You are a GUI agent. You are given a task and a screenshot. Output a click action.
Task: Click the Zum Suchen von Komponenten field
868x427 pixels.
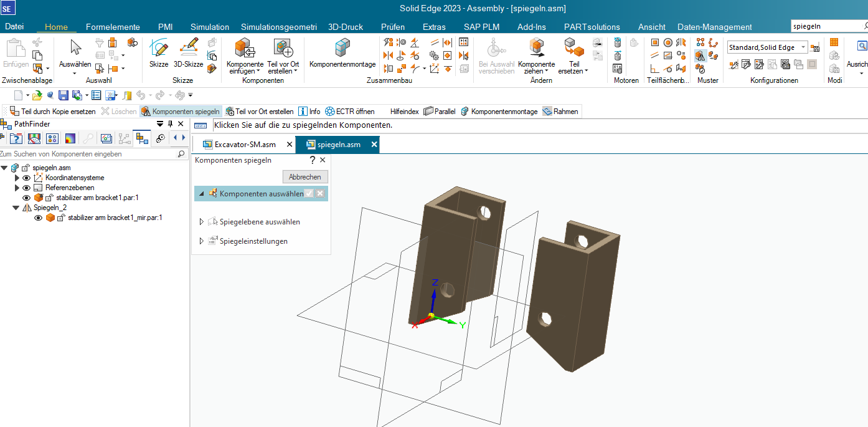pos(87,153)
